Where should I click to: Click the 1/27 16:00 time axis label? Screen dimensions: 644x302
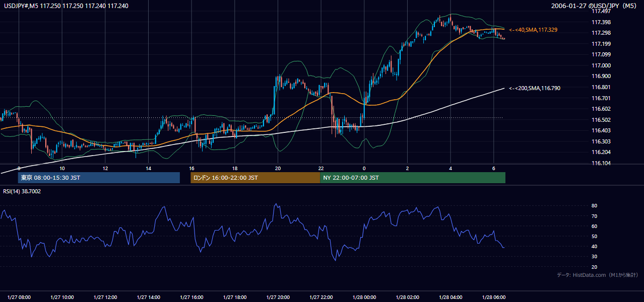191,297
